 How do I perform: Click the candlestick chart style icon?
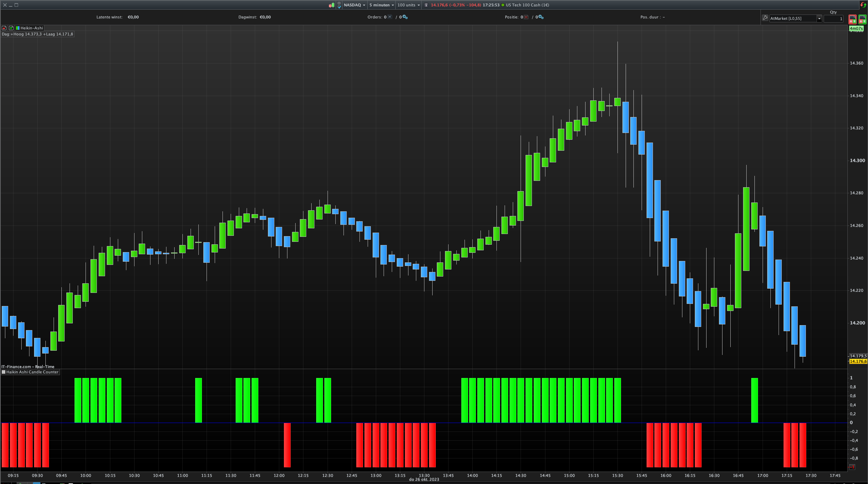pyautogui.click(x=331, y=5)
